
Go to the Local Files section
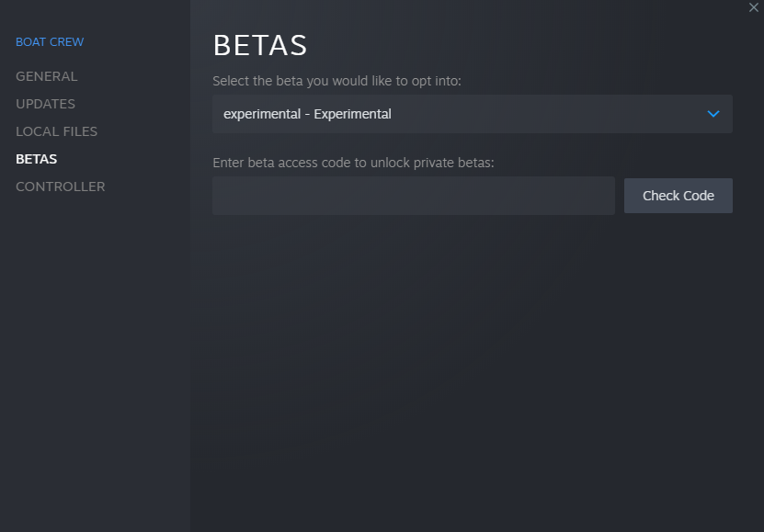56,131
